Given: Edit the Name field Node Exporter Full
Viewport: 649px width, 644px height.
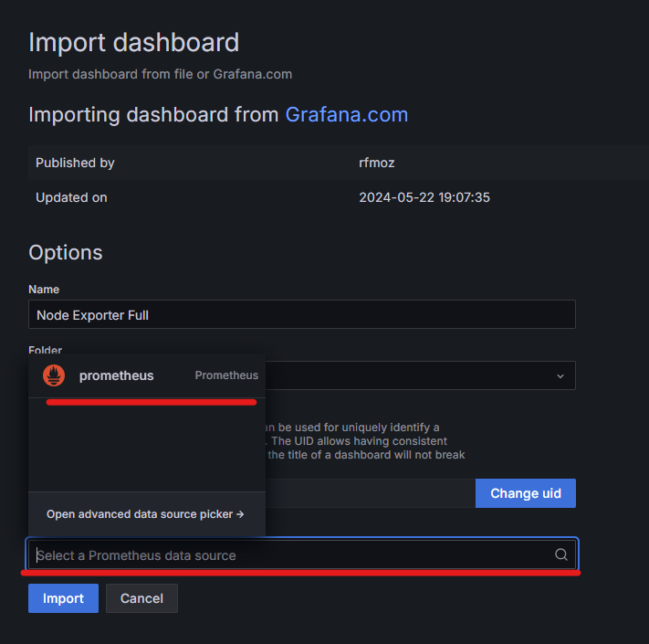Looking at the screenshot, I should [x=302, y=315].
